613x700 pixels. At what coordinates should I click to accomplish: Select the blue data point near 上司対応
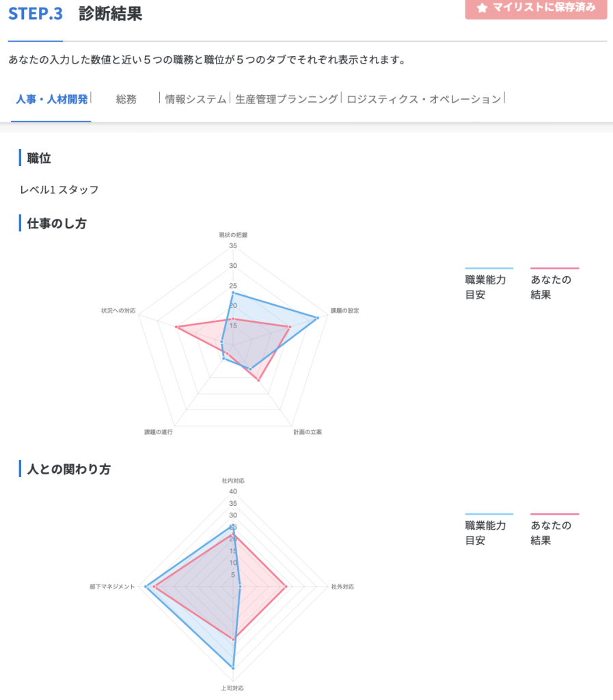(x=233, y=667)
